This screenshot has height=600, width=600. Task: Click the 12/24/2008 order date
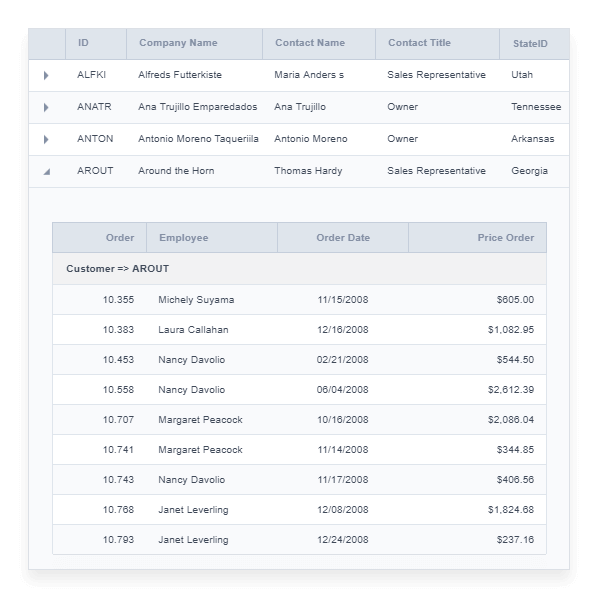(x=343, y=540)
